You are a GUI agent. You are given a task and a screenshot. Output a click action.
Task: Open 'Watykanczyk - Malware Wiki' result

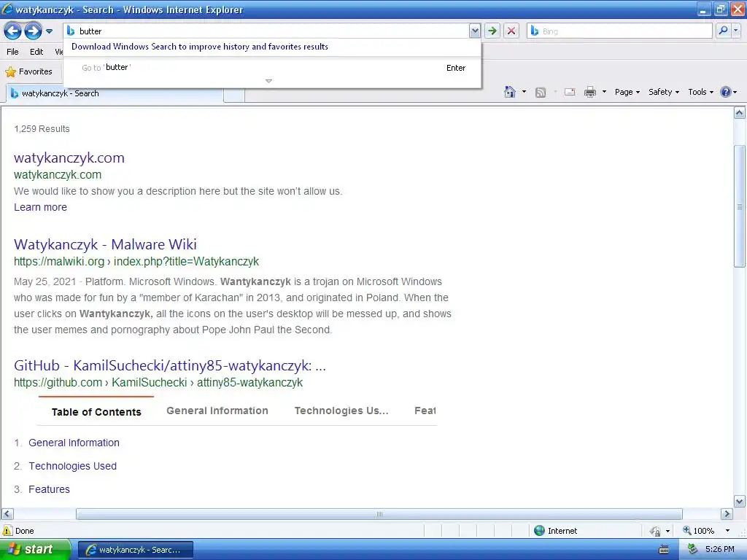point(105,244)
